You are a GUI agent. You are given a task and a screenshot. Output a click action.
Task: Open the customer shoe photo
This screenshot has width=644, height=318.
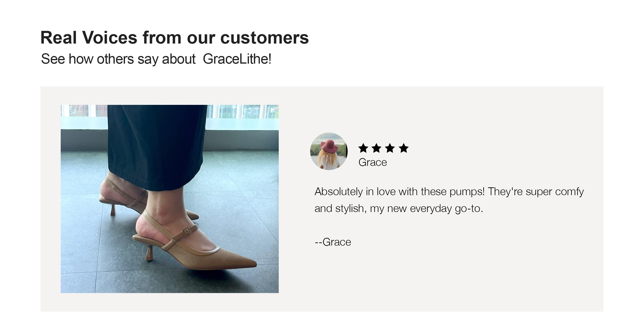[170, 199]
